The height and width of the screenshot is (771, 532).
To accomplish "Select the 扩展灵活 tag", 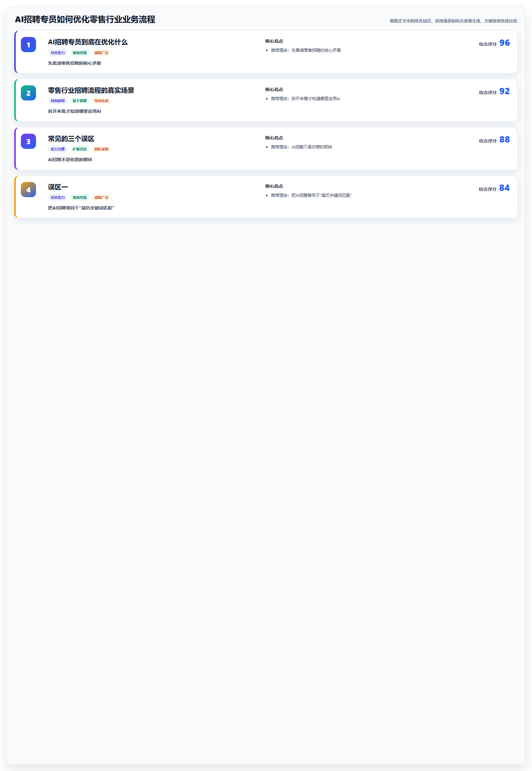I will tap(79, 149).
